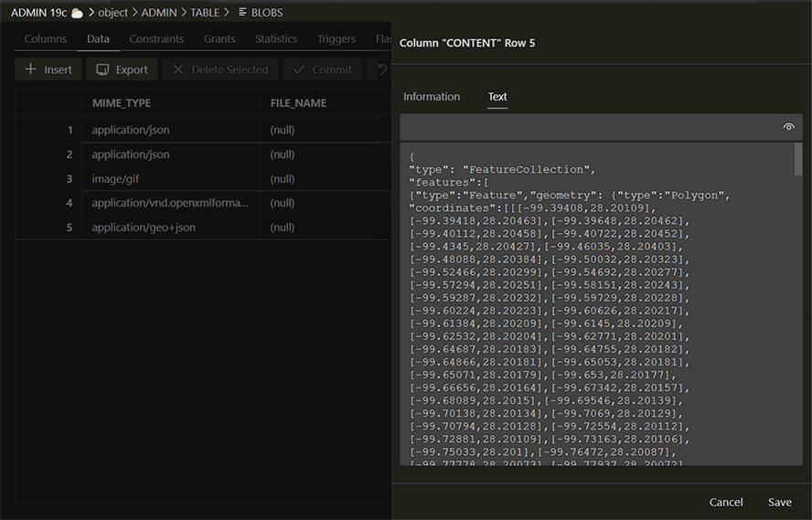This screenshot has width=812, height=520.
Task: Click the checkmark icon on Commit
Action: (x=298, y=69)
